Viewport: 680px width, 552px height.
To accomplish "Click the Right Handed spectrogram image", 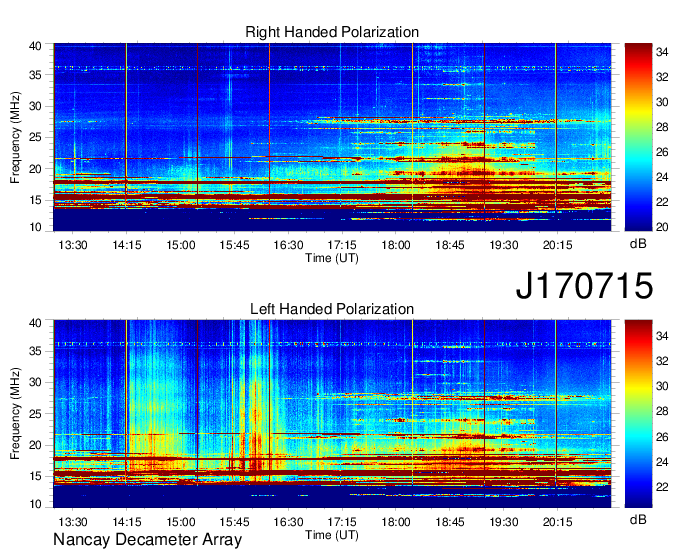I will pos(332,137).
